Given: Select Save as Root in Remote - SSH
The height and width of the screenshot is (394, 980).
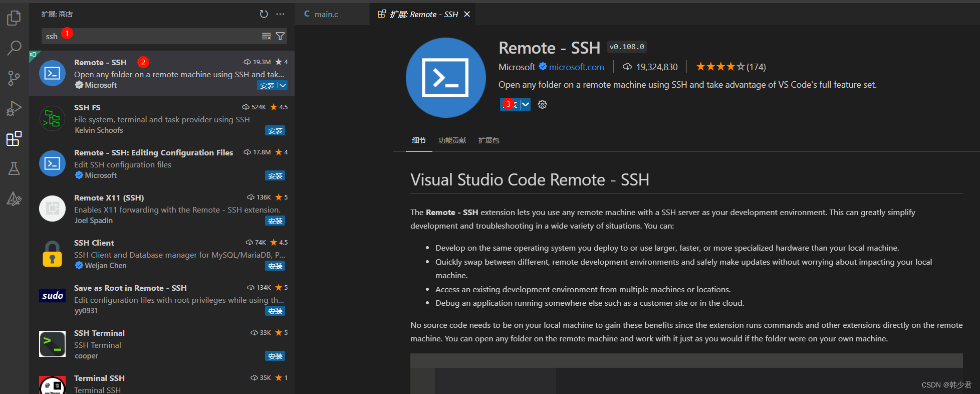Looking at the screenshot, I should [x=162, y=299].
